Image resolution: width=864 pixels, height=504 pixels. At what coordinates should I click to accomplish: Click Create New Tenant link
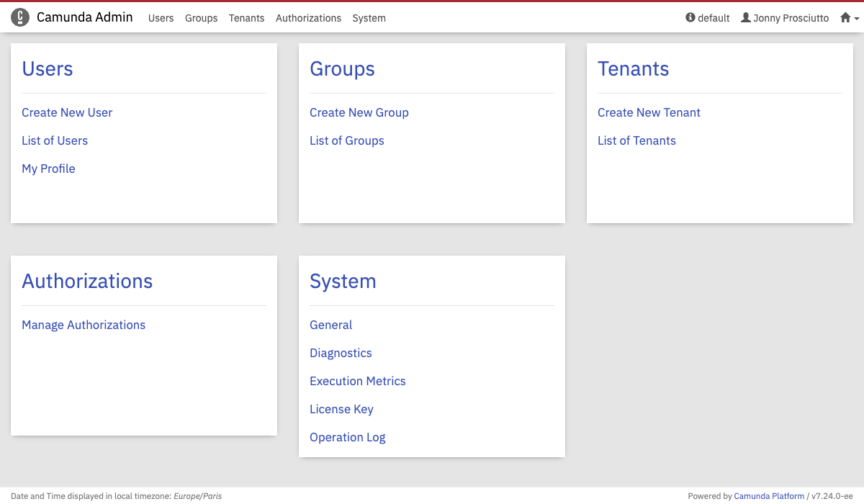(649, 112)
